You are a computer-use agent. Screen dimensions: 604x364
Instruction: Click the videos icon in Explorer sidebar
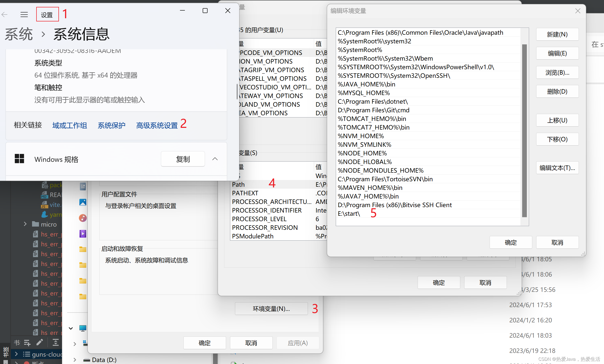pos(83,234)
